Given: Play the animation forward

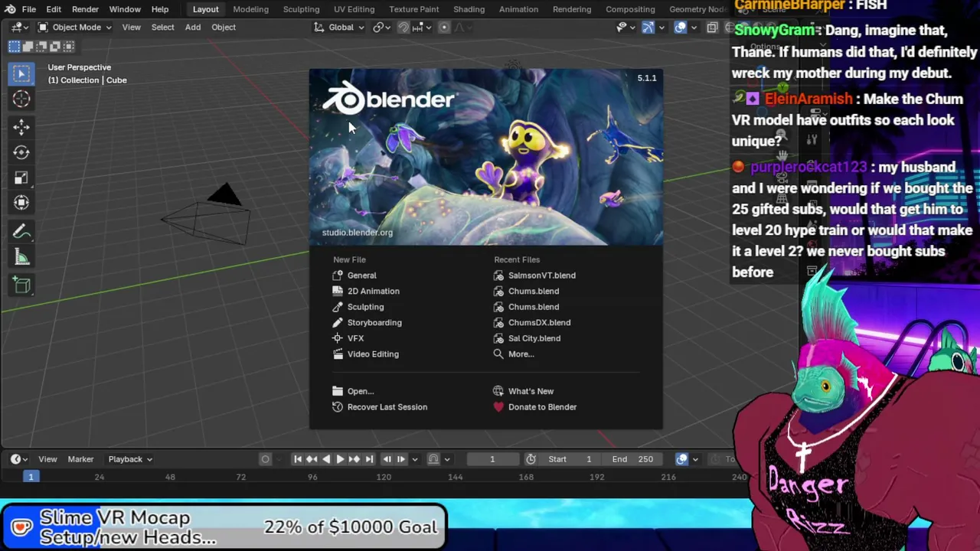Looking at the screenshot, I should tap(340, 459).
